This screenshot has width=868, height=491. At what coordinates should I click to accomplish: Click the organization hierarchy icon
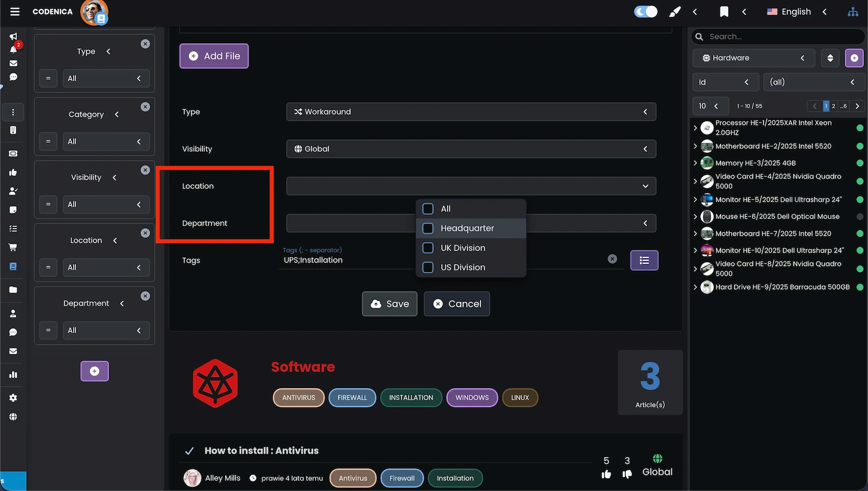852,12
